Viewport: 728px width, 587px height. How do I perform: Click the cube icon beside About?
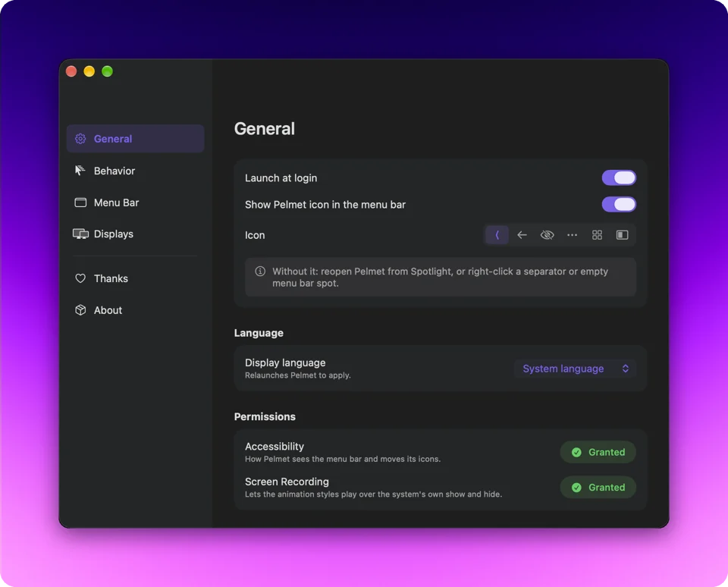[x=80, y=310]
